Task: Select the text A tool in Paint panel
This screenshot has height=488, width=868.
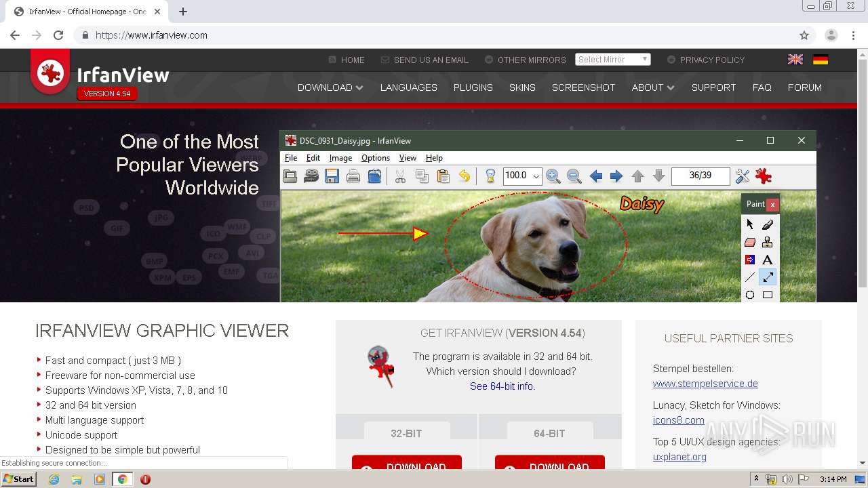Action: tap(767, 260)
